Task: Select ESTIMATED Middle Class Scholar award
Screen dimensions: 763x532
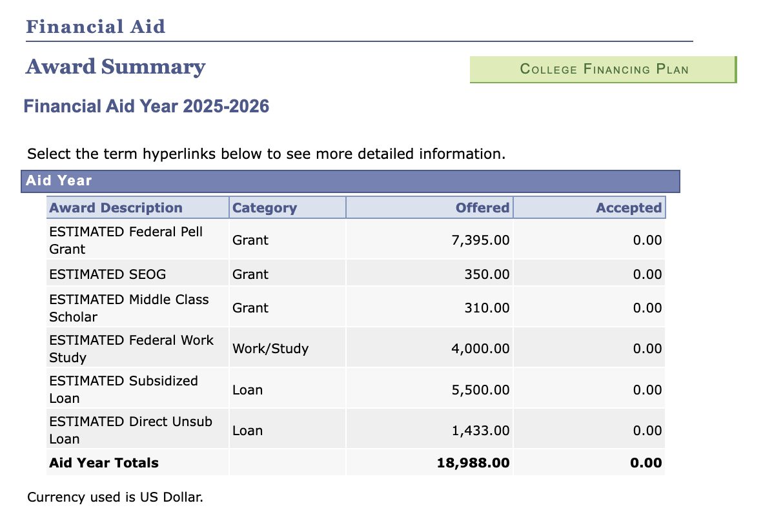Action: (x=129, y=308)
